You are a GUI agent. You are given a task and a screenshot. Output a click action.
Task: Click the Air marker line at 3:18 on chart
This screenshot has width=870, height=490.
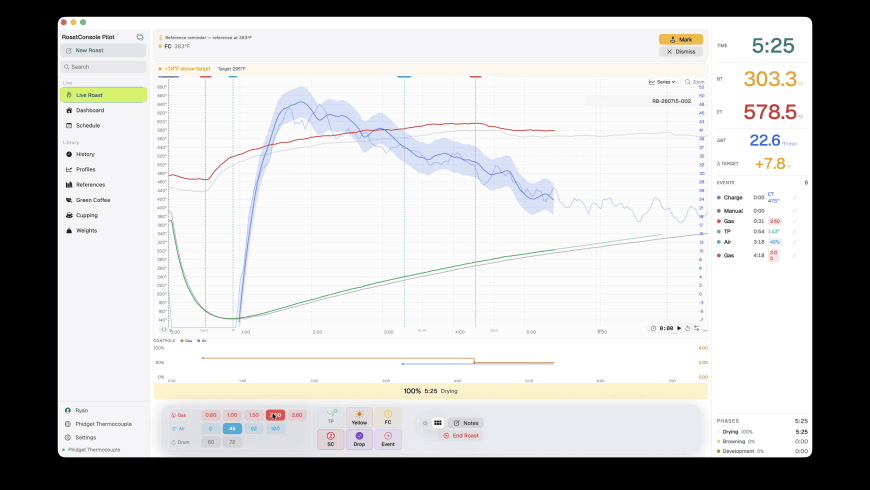coord(404,200)
